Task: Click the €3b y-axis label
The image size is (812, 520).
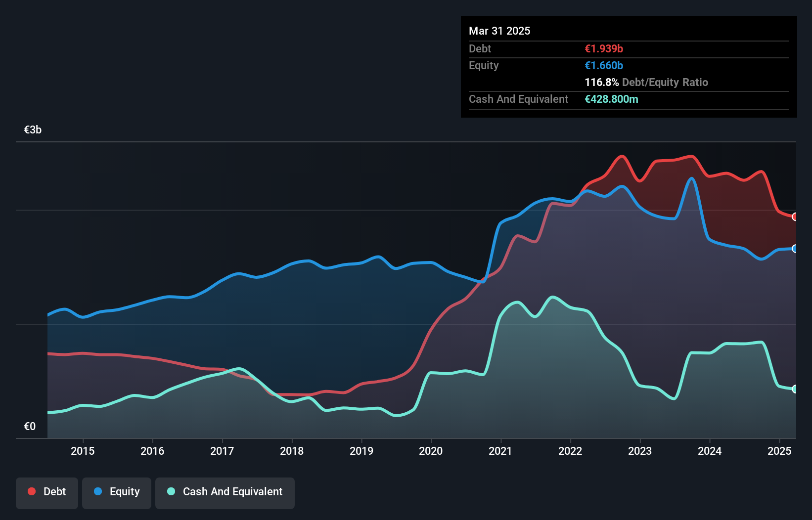Action: pos(33,130)
